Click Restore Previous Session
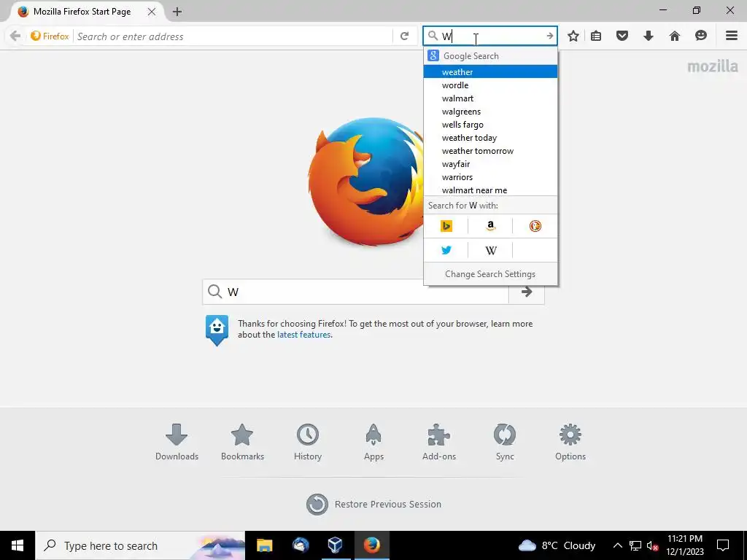Image resolution: width=747 pixels, height=560 pixels. pyautogui.click(x=374, y=505)
